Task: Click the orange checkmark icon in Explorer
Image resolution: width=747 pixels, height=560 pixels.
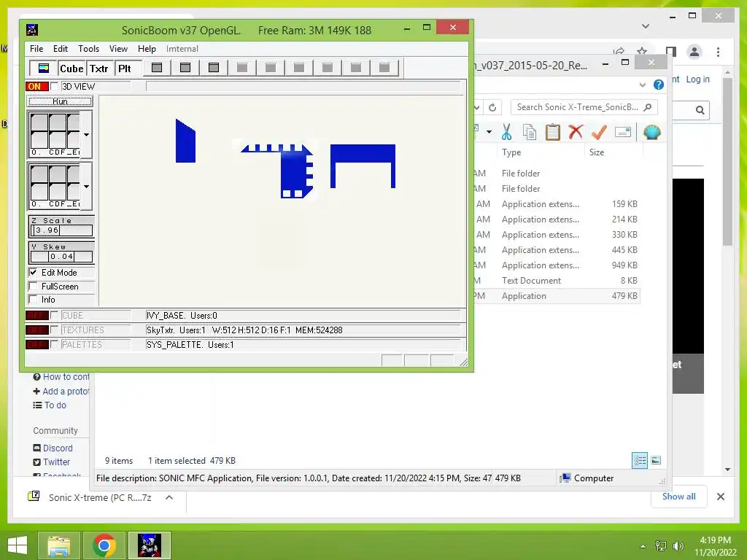Action: [599, 132]
